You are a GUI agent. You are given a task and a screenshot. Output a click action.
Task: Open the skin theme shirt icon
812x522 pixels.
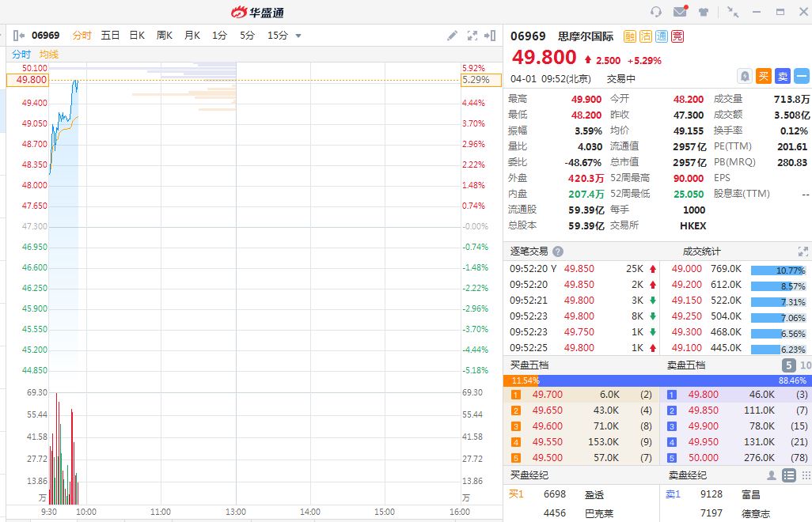click(704, 12)
